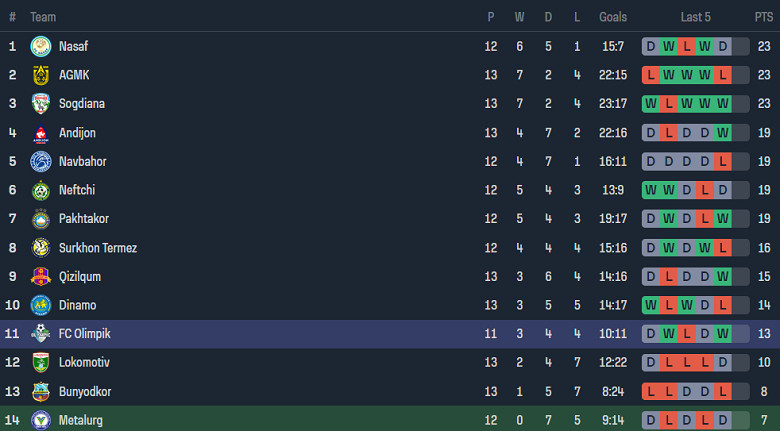Screen dimensions: 780x431
Task: Click the Andijon club crest
Action: click(41, 133)
